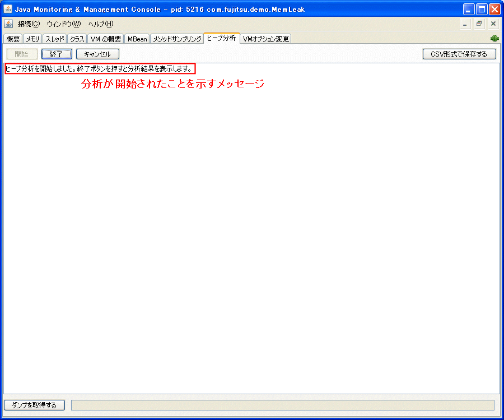Click the disabled 開始 button
This screenshot has width=504, height=420.
tap(22, 54)
